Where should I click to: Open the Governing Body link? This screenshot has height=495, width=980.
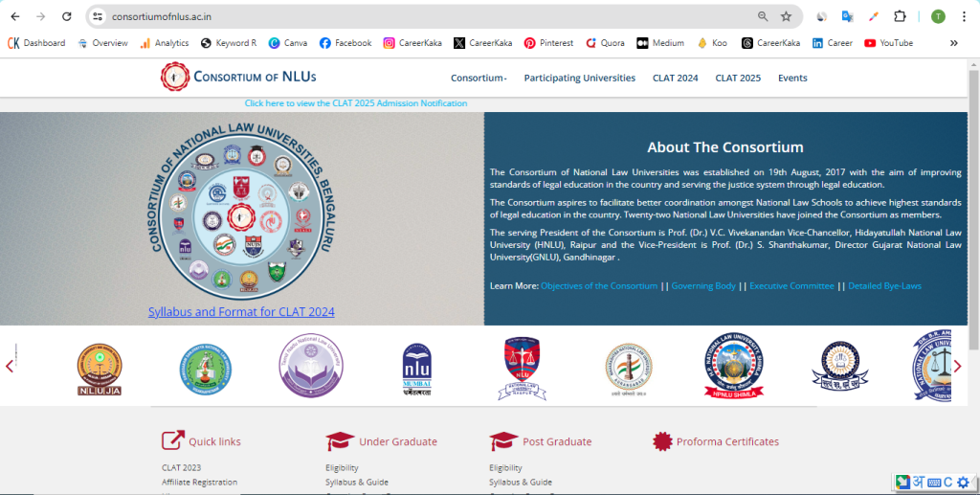(x=703, y=286)
